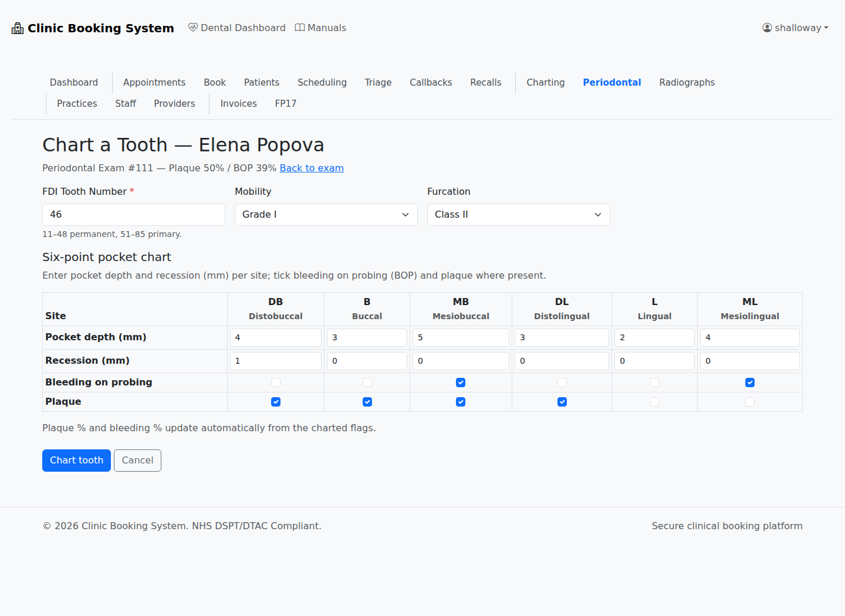Viewport: 845px width, 616px height.
Task: Open the Patients tab
Action: [262, 83]
